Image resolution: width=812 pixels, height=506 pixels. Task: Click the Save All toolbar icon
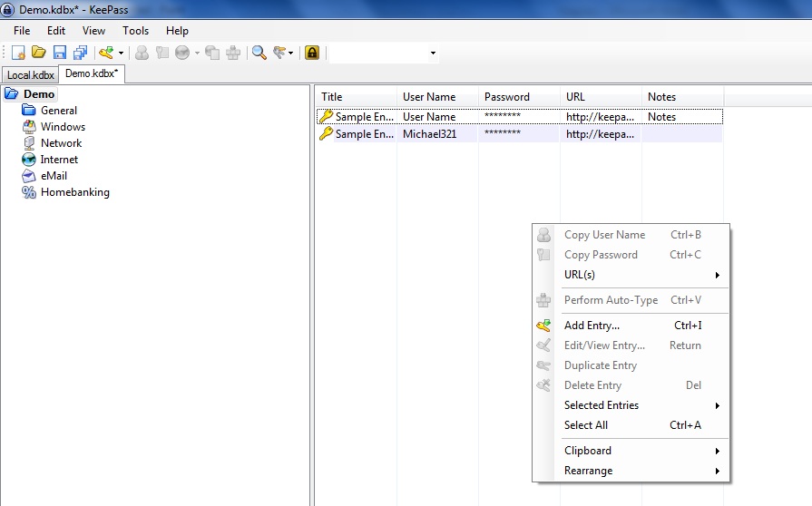click(80, 53)
